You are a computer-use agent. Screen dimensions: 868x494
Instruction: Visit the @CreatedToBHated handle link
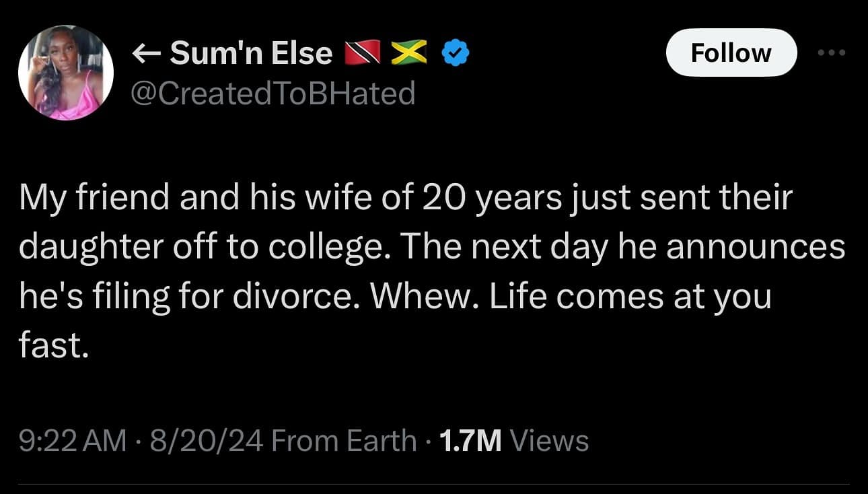click(271, 93)
